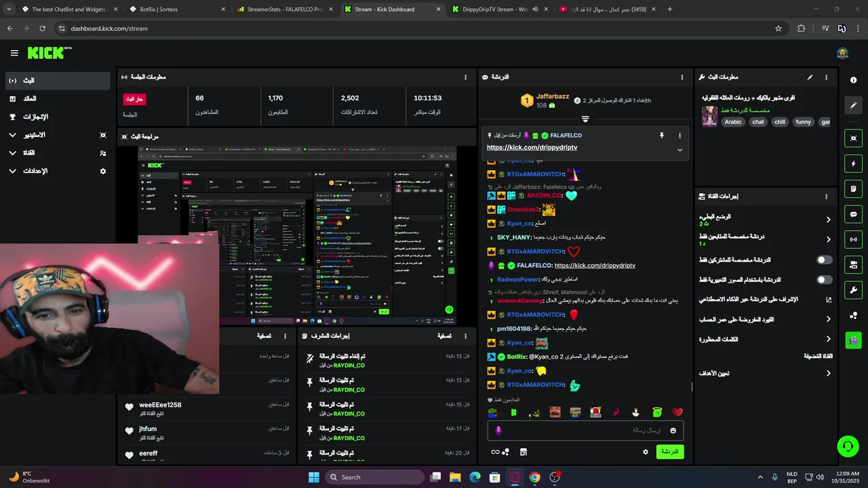
Task: Open File Explorer from the taskbar
Action: point(455,477)
